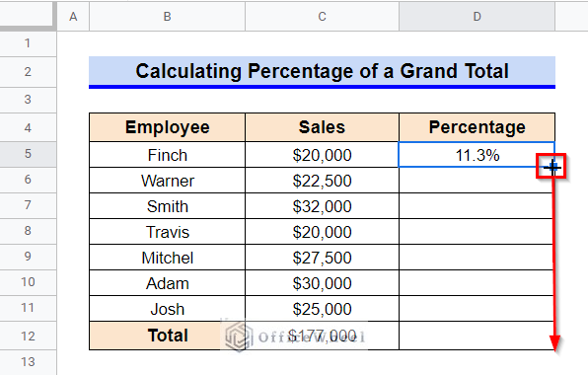Select the Percentage header cell
The width and height of the screenshot is (588, 375).
click(x=477, y=127)
